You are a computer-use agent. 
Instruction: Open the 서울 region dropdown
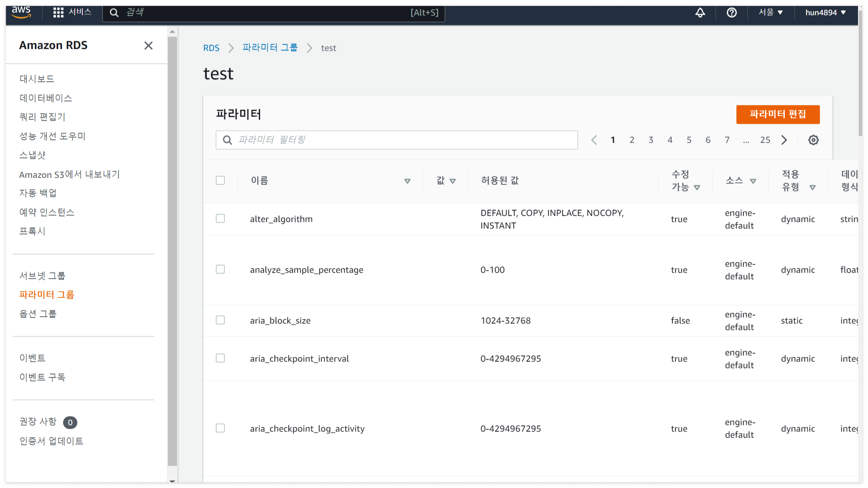click(x=770, y=12)
